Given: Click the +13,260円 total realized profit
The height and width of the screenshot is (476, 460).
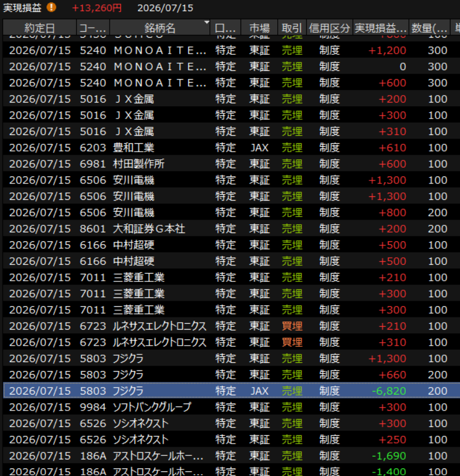Looking at the screenshot, I should pos(97,8).
